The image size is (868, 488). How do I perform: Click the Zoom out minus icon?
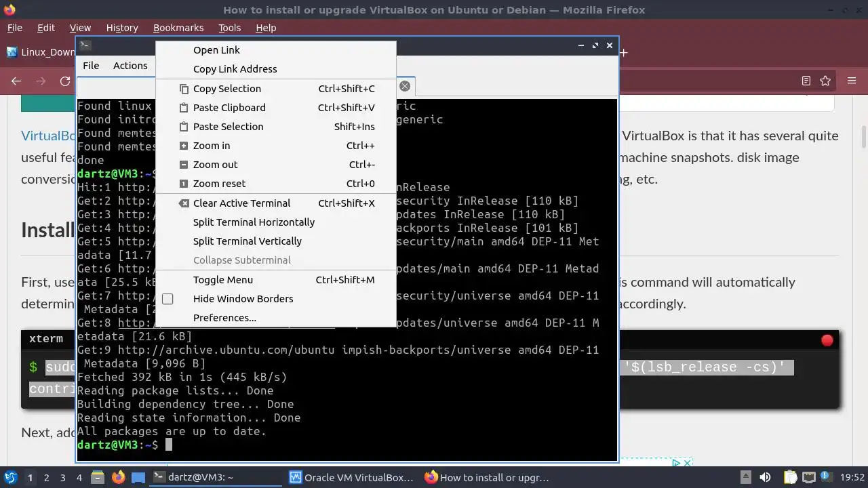[x=184, y=165]
